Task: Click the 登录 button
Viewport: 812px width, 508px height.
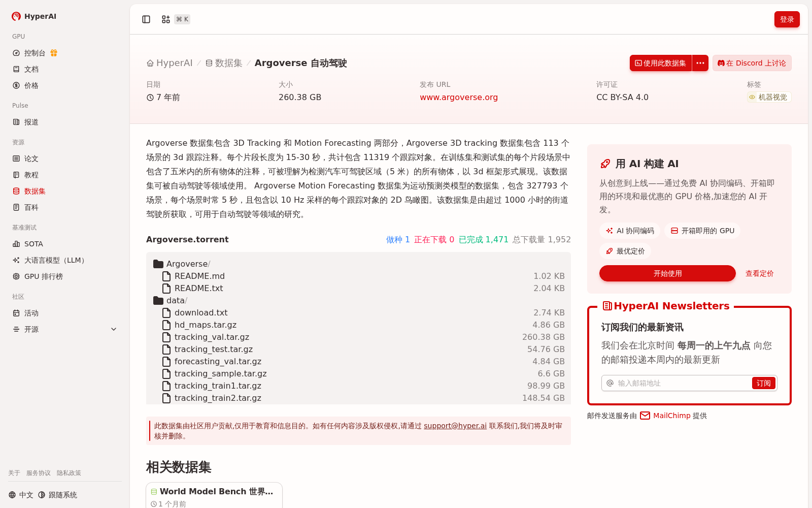Action: tap(787, 19)
